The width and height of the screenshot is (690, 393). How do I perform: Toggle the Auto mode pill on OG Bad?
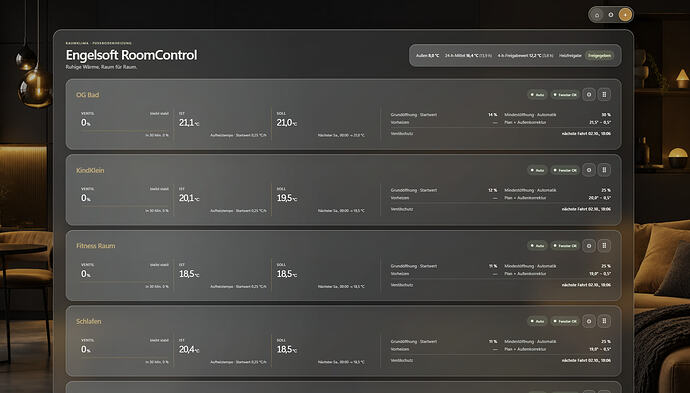537,95
